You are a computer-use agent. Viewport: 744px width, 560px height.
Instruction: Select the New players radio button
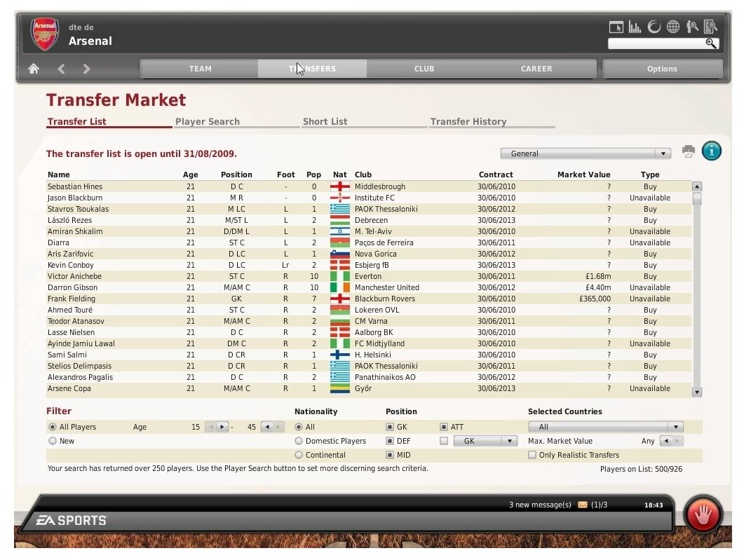[52, 441]
